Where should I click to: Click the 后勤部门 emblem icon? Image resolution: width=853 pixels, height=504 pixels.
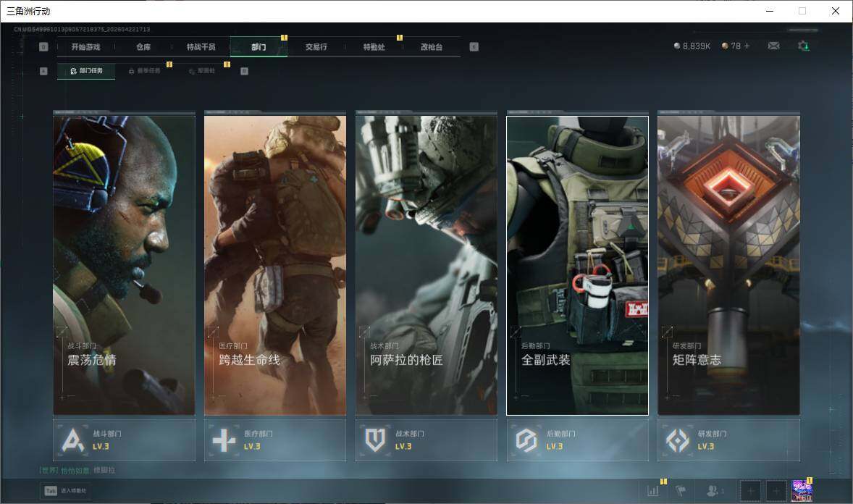coord(526,440)
